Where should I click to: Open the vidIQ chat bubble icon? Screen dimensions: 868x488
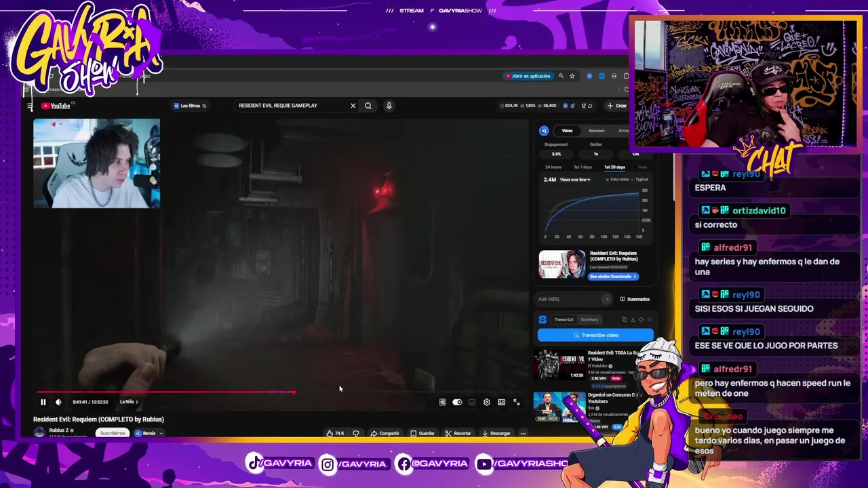[590, 106]
